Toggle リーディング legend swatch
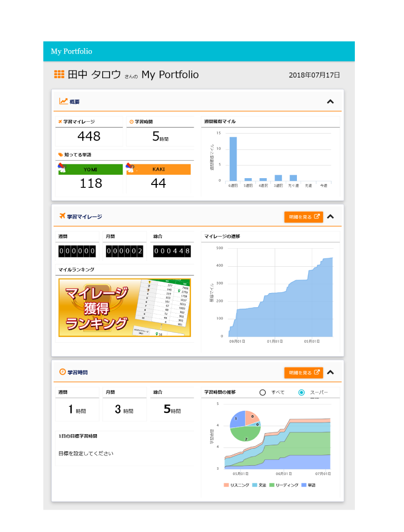This screenshot has height=532, width=404. click(272, 485)
